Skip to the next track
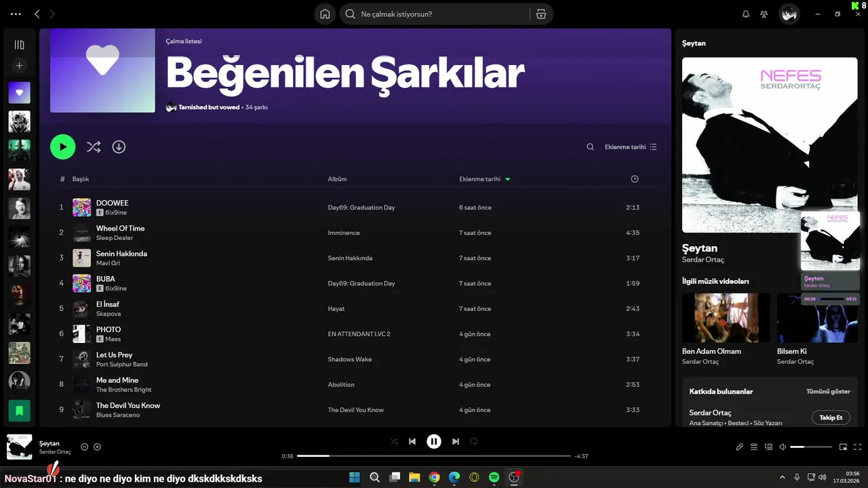This screenshot has width=868, height=488. tap(456, 441)
